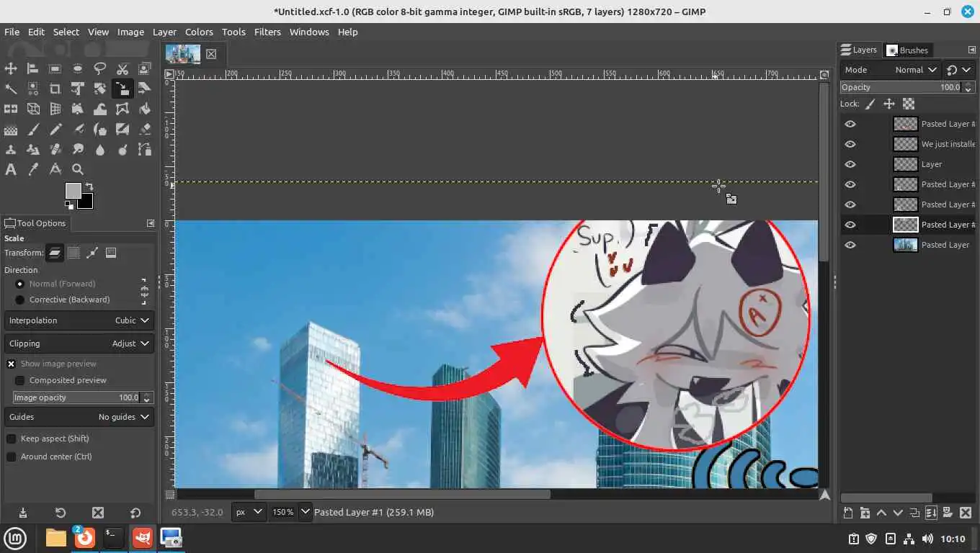Set Transform target to Selection

73,253
